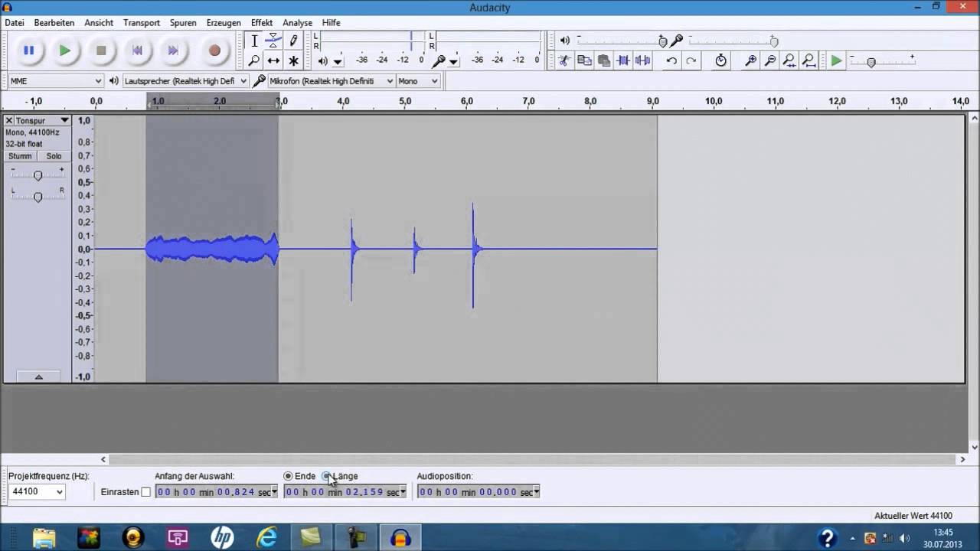
Task: Select the Draw pencil tool
Action: click(293, 41)
